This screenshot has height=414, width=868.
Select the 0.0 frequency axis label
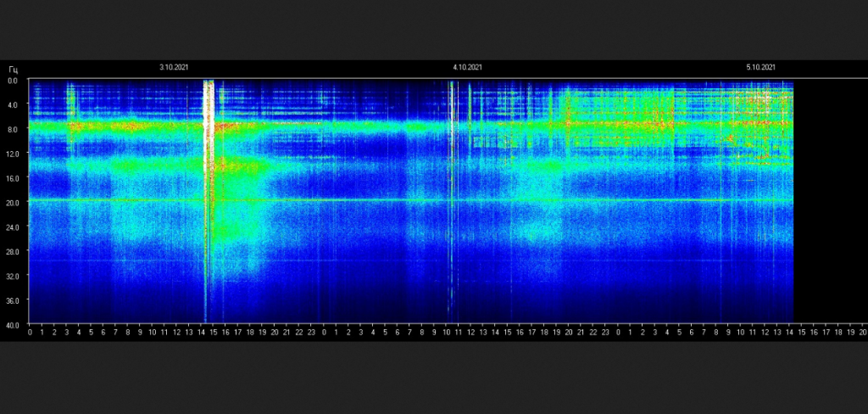[13, 81]
